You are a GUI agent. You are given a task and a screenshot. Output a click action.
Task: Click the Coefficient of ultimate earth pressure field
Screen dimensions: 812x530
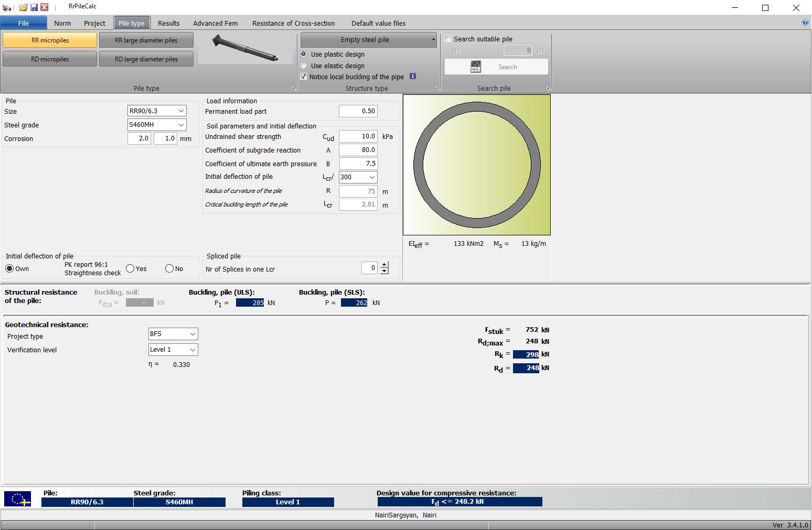[358, 164]
